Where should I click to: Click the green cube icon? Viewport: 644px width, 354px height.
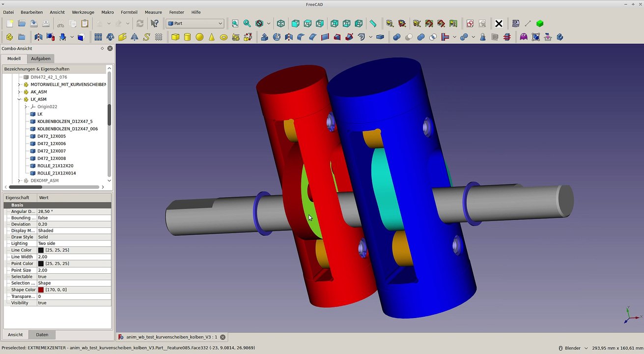point(540,24)
